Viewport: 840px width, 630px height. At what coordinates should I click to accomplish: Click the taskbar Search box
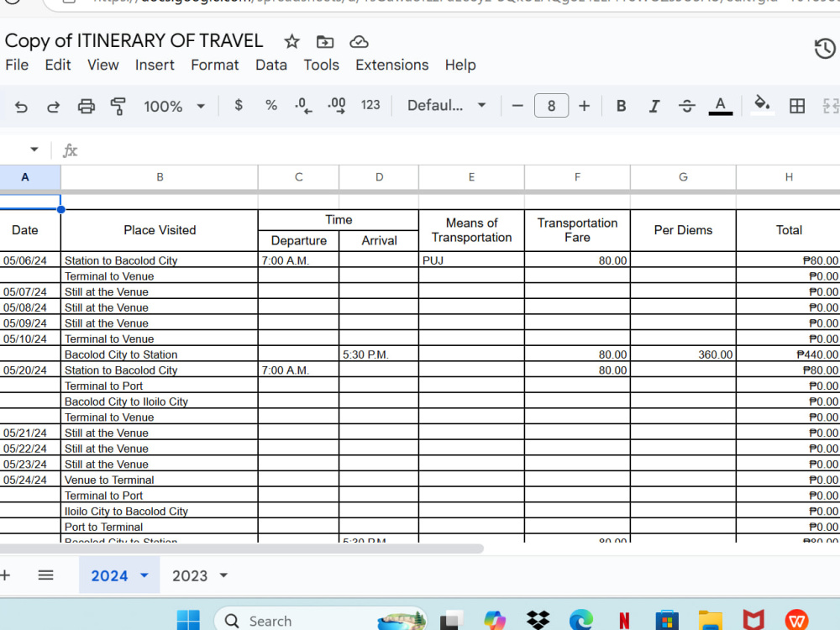[x=320, y=621]
